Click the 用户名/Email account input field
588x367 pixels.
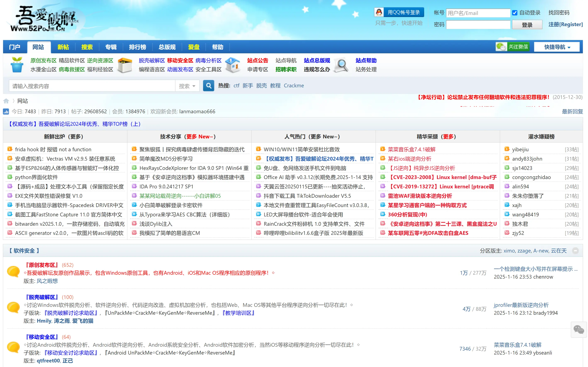tap(478, 13)
